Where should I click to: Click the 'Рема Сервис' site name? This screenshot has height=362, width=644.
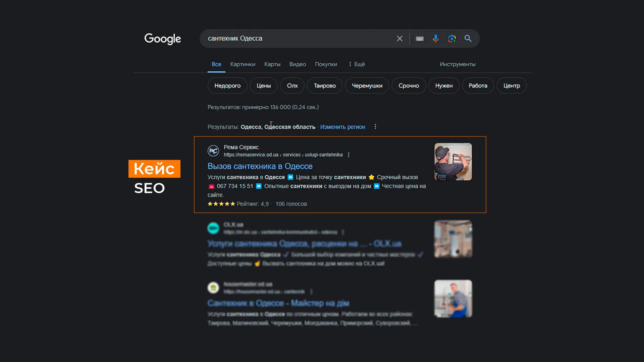pyautogui.click(x=241, y=147)
